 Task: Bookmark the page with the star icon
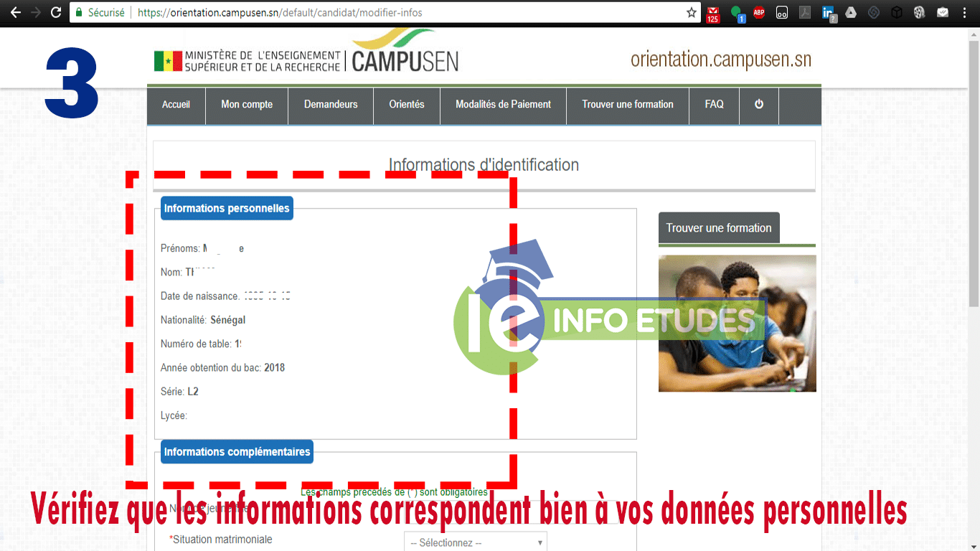[x=692, y=12]
